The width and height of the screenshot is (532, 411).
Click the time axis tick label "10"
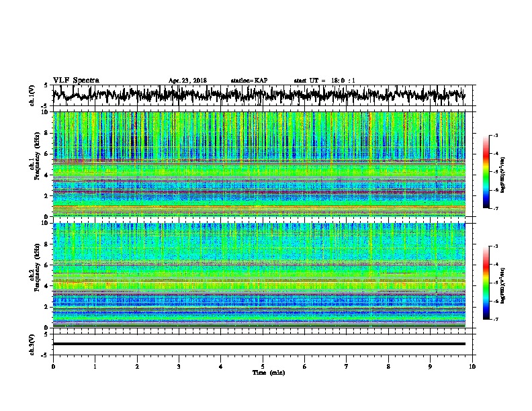(x=472, y=367)
